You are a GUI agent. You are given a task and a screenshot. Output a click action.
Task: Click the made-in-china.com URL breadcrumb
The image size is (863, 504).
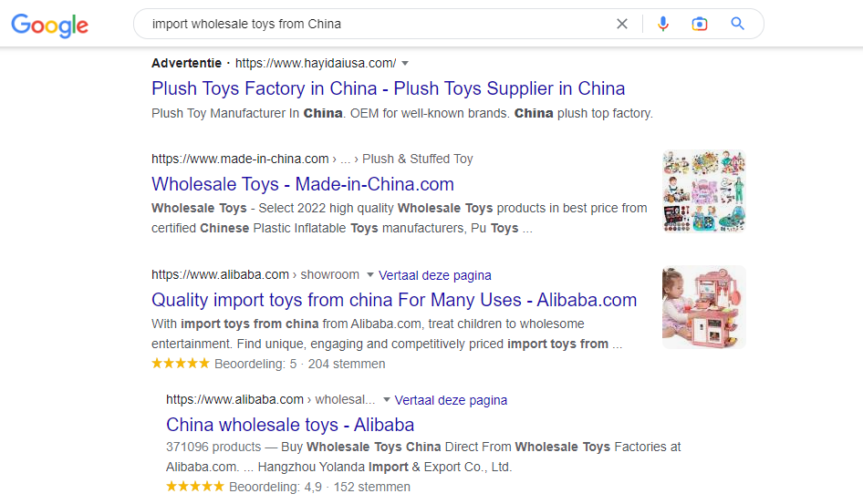240,159
